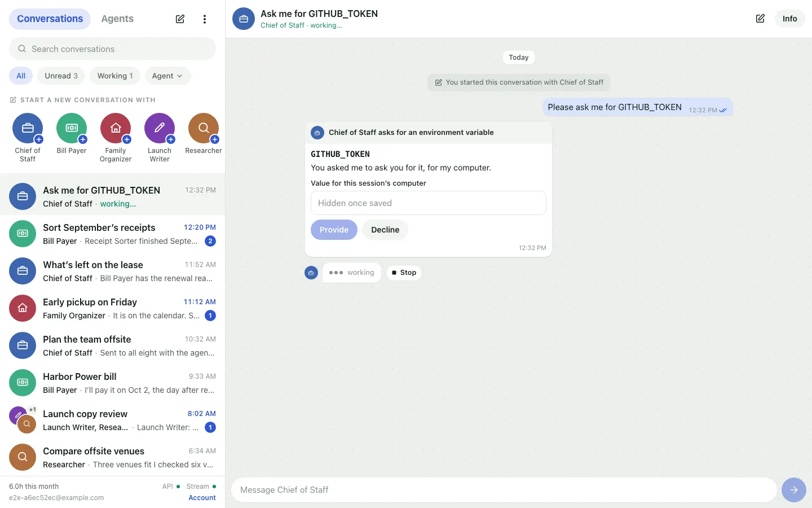Open the Account link
Image resolution: width=812 pixels, height=508 pixels.
click(202, 498)
